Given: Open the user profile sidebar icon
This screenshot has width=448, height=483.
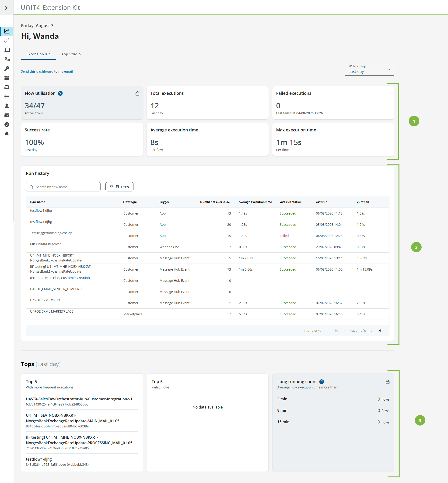Looking at the screenshot, I should click(7, 106).
